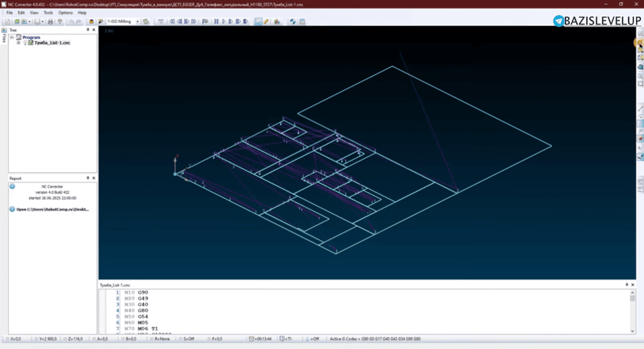Viewport: 644px width, 349px height.
Task: Click the Open file entry in Report
Action: [52, 210]
